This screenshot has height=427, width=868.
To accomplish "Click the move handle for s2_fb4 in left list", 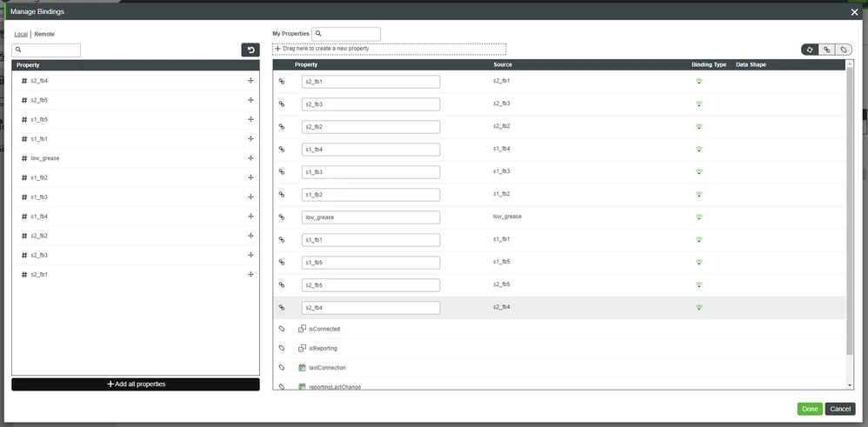I will (250, 80).
